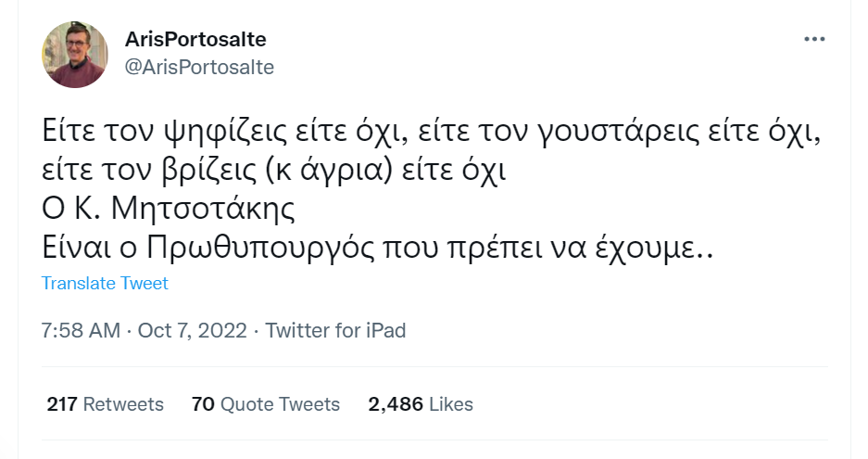The image size is (868, 459).
Task: Click the @ArisPortosalte handle
Action: 198,67
